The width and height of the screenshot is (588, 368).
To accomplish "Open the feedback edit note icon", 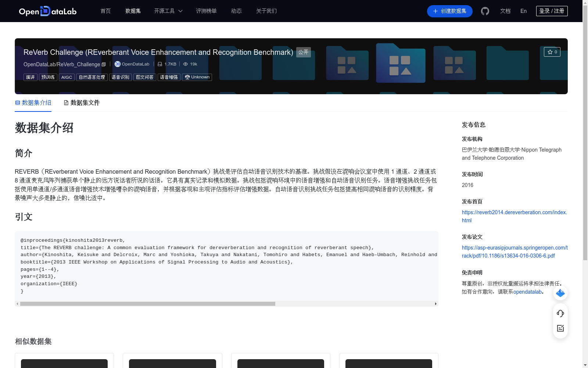I will 560,328.
